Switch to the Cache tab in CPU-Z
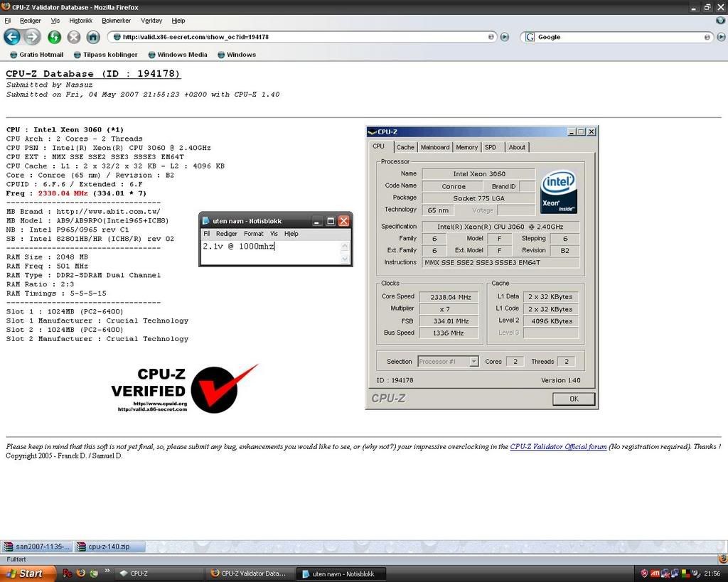The width and height of the screenshot is (728, 582). click(405, 147)
